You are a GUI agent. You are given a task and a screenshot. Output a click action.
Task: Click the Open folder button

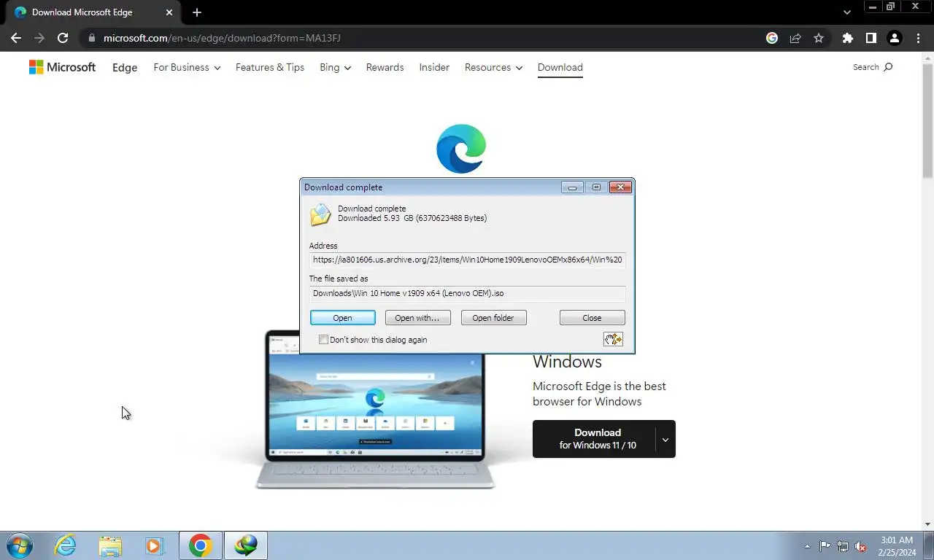(493, 318)
